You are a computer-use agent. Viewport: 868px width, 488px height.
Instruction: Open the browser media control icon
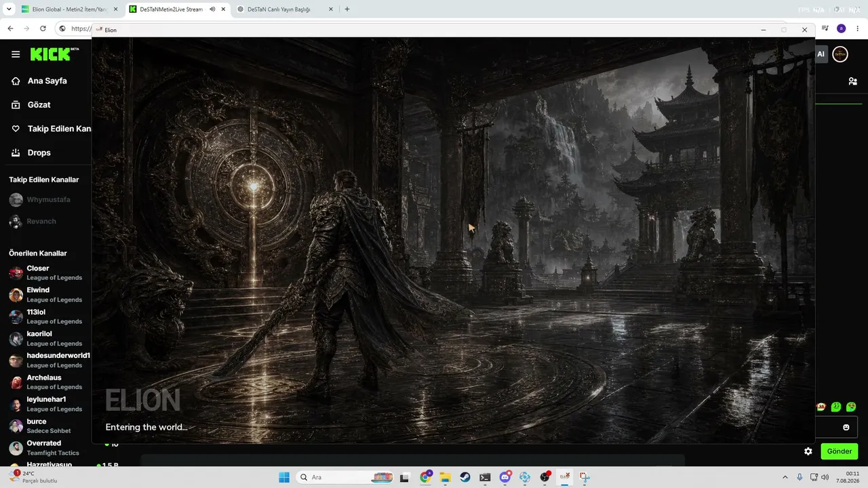(x=825, y=28)
